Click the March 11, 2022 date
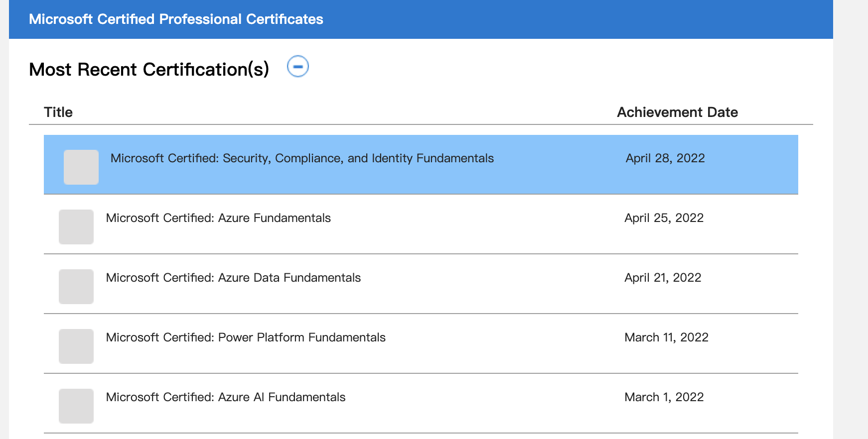This screenshot has height=439, width=868. click(x=666, y=337)
